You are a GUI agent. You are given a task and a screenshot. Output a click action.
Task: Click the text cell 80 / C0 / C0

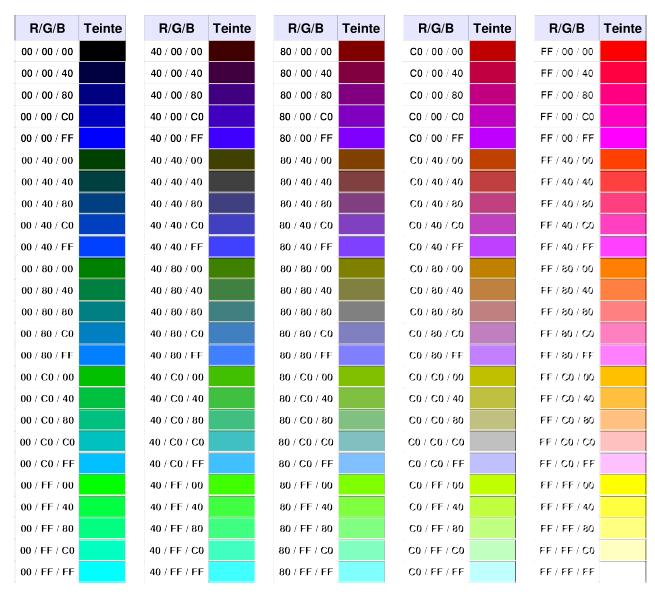[x=306, y=441]
